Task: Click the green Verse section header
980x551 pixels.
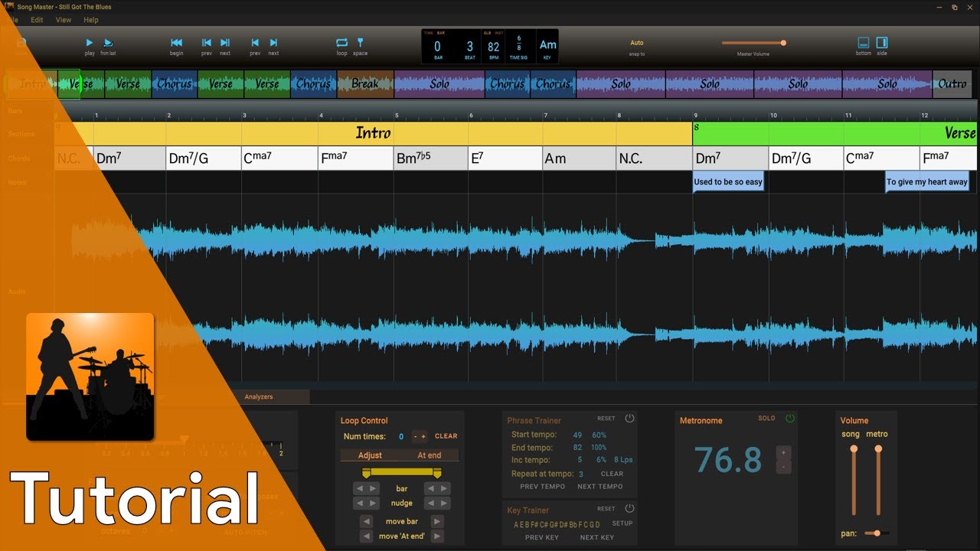Action: (835, 133)
